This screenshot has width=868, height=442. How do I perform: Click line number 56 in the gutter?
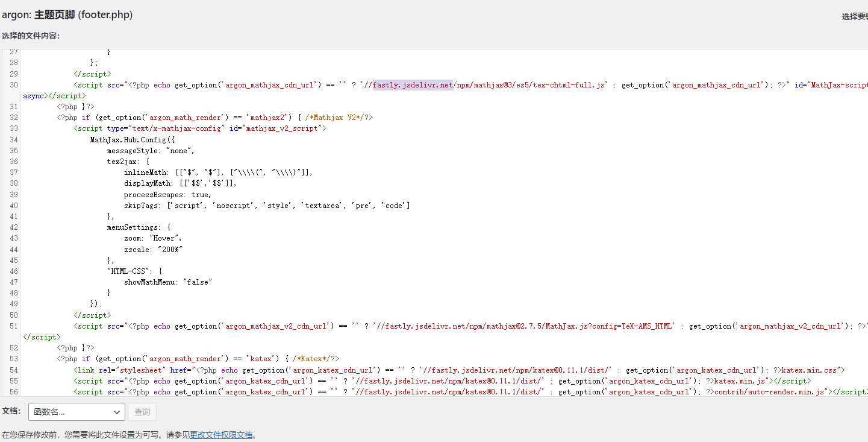coord(13,392)
